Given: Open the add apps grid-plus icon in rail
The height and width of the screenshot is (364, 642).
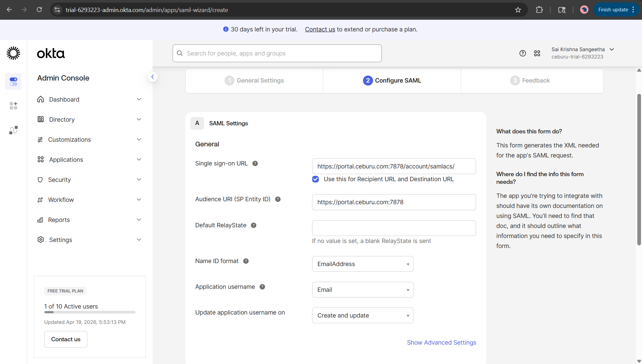Looking at the screenshot, I should point(13,106).
